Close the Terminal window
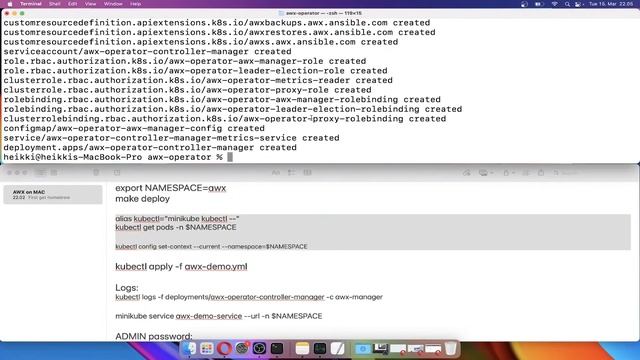 [x=7, y=13]
